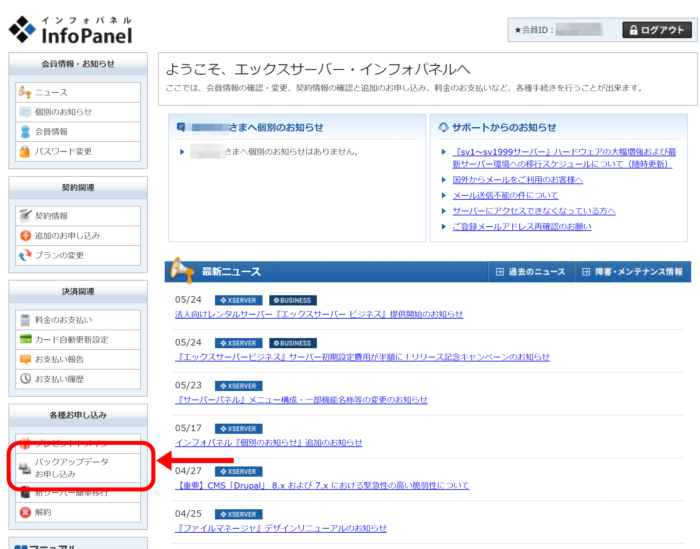700x549 pixels.
Task: Open 過去のニュース tab
Action: (x=531, y=272)
